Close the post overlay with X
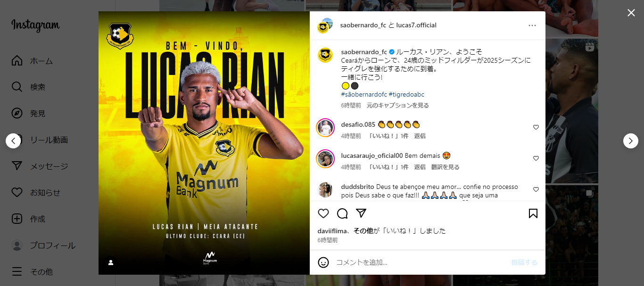The width and height of the screenshot is (644, 286). tap(631, 13)
